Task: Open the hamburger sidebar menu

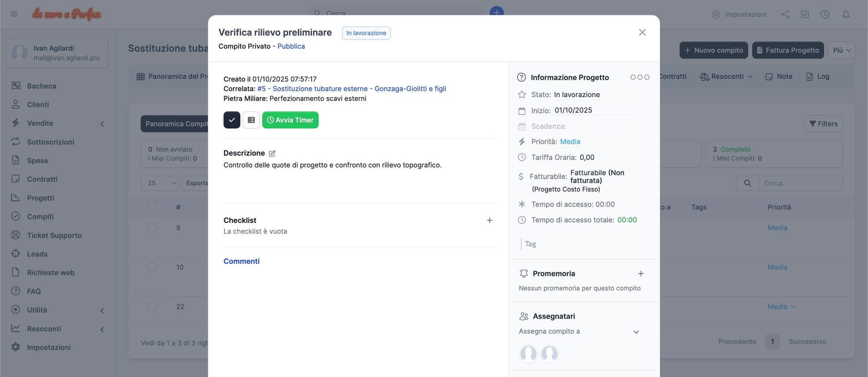Action: coord(14,14)
